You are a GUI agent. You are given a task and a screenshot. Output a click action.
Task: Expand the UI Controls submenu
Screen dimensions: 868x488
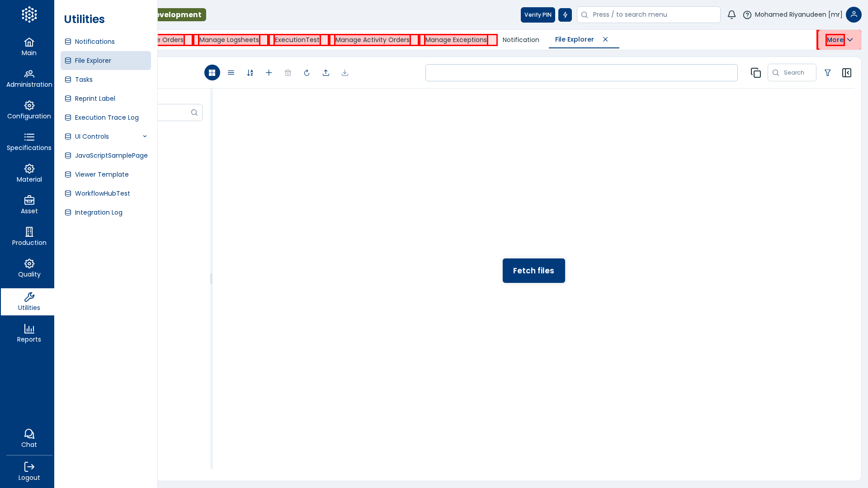pos(145,136)
